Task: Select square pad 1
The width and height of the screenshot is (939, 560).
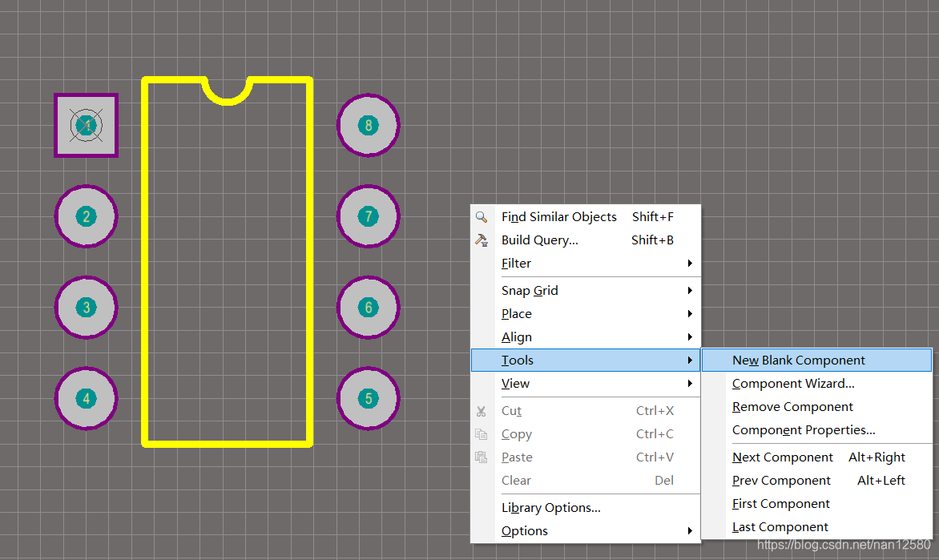Action: tap(87, 125)
